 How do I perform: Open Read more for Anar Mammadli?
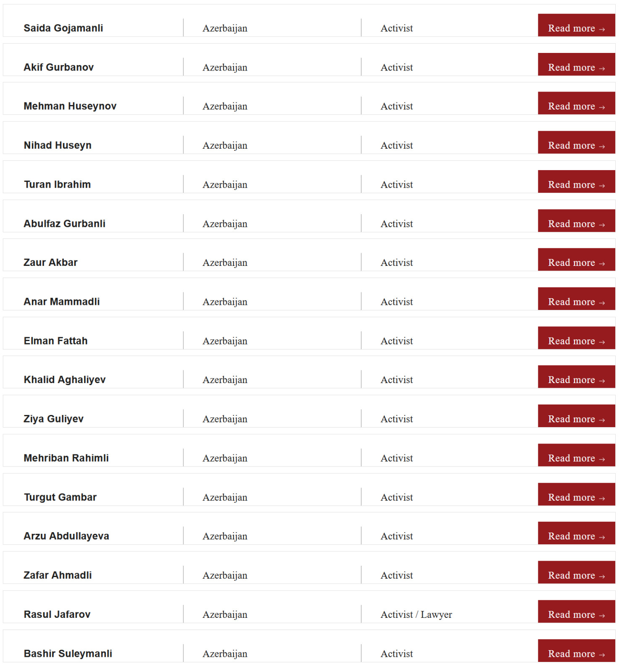coord(576,299)
